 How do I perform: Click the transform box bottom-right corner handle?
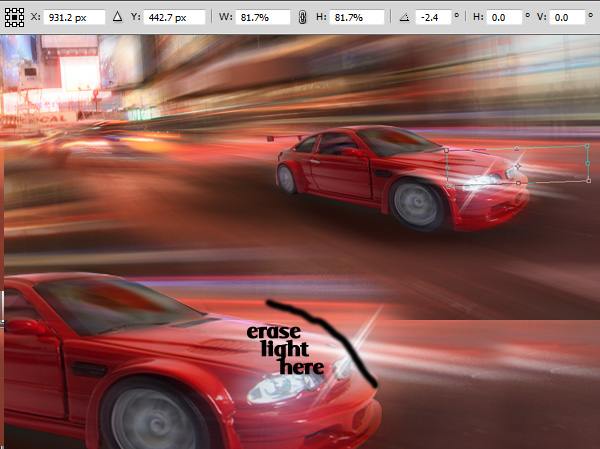tap(589, 181)
